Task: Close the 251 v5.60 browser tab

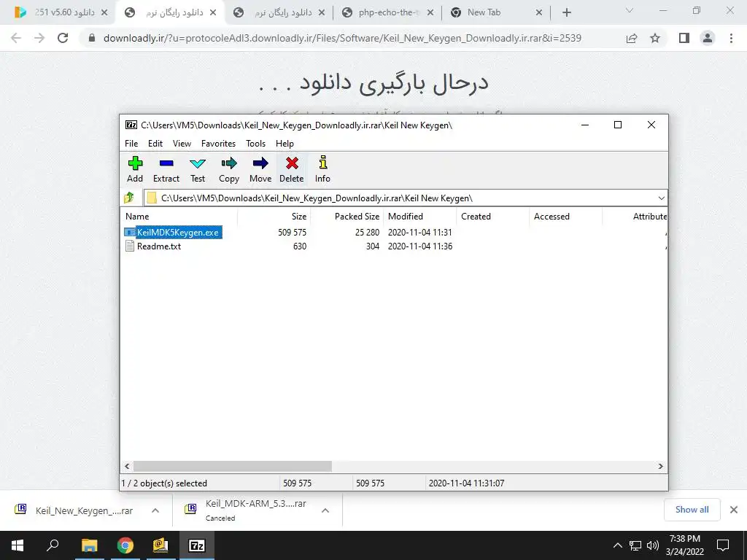Action: click(x=104, y=12)
